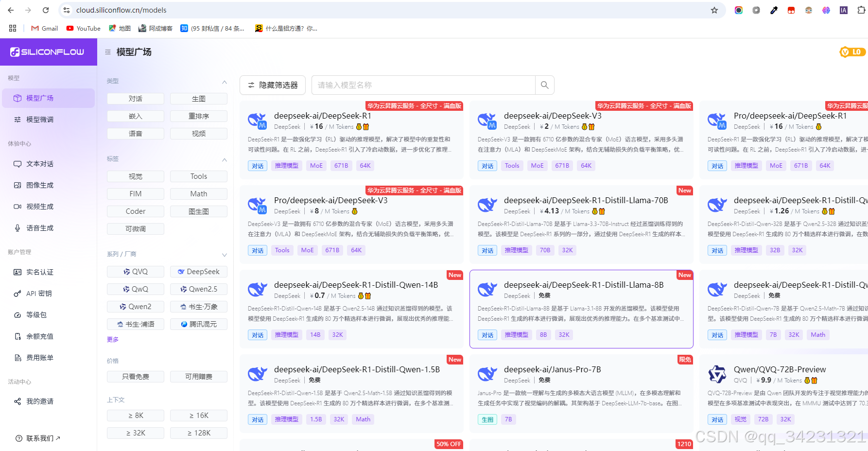Click the 费用账单 document icon
The height and width of the screenshot is (451, 868).
tap(17, 358)
